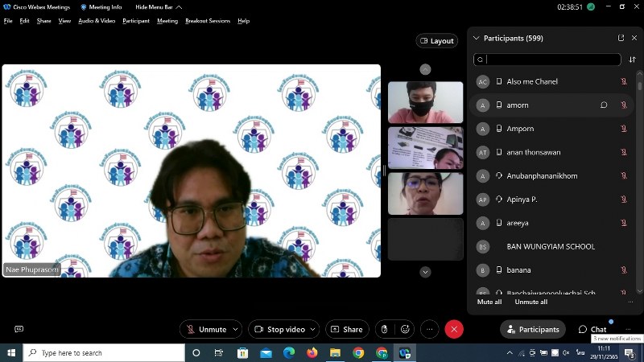The image size is (644, 362).
Task: Open the Share menu
Action: click(44, 21)
